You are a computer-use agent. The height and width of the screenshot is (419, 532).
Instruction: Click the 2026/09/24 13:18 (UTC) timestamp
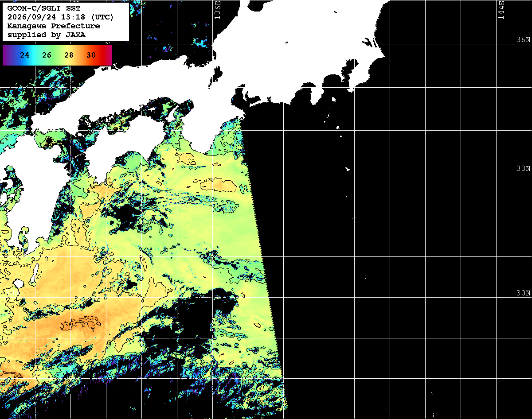[61, 17]
